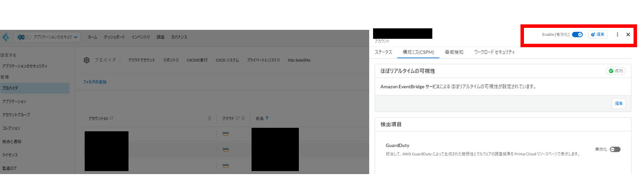644x184 pixels.
Task: Switch to CICDの実行 tab
Action: click(x=197, y=60)
